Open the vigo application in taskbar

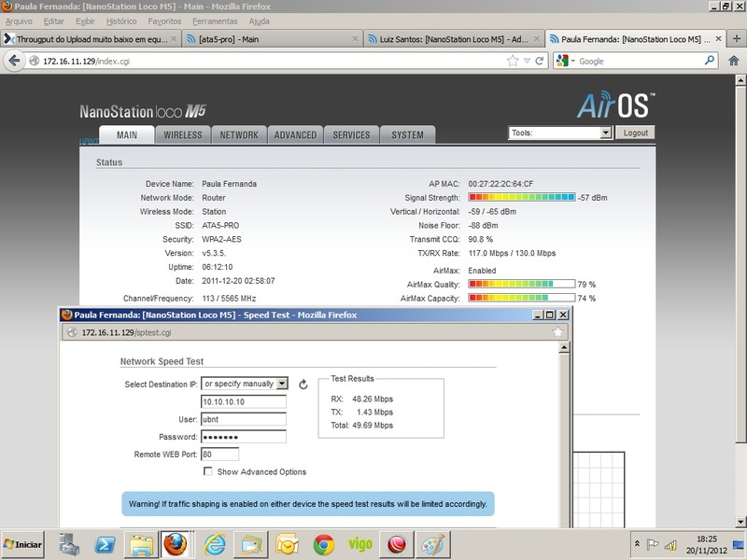[360, 543]
